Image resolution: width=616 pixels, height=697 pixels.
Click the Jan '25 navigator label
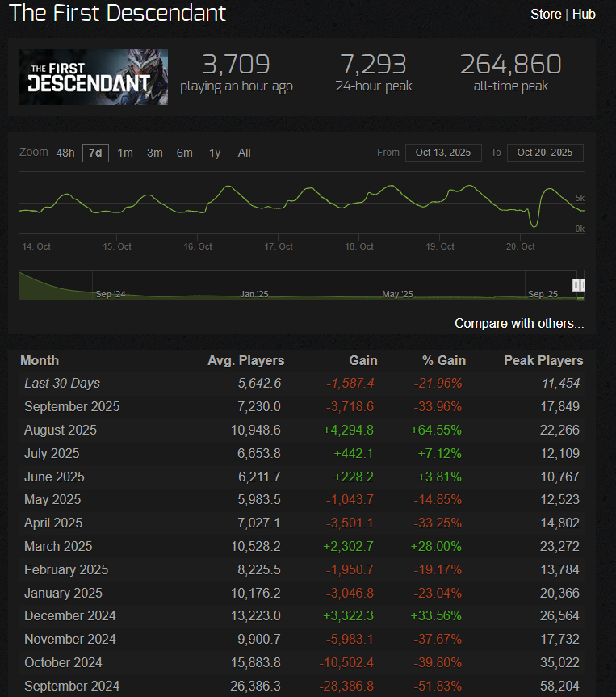pyautogui.click(x=254, y=294)
